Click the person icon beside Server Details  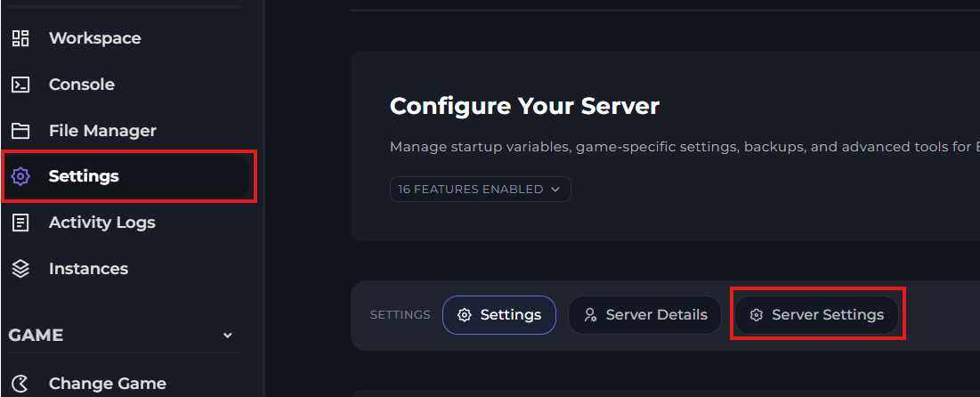point(589,315)
